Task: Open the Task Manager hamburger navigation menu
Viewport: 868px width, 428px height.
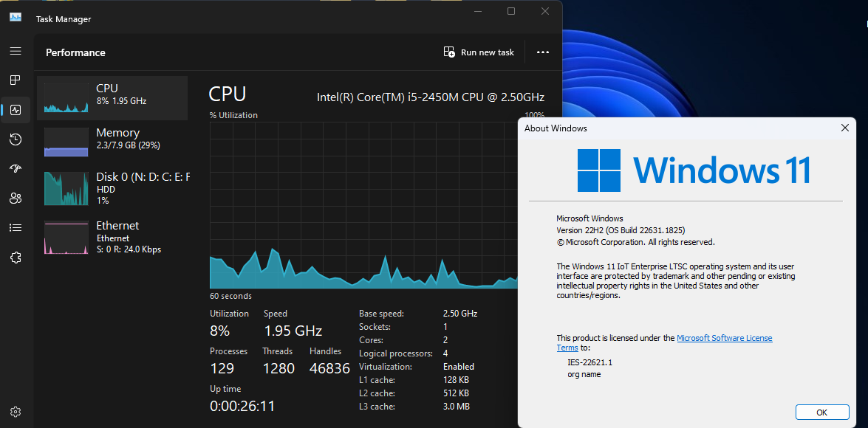Action: [16, 51]
